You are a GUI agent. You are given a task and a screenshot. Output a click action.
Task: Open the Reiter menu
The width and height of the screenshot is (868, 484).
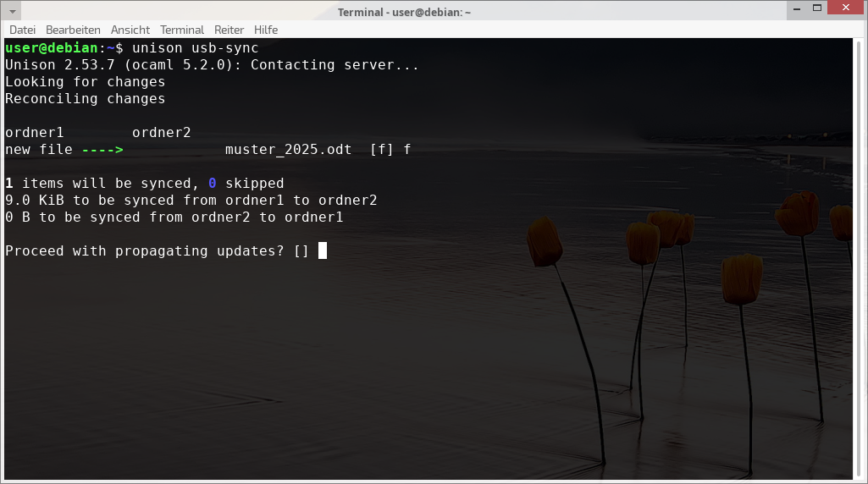coord(229,30)
